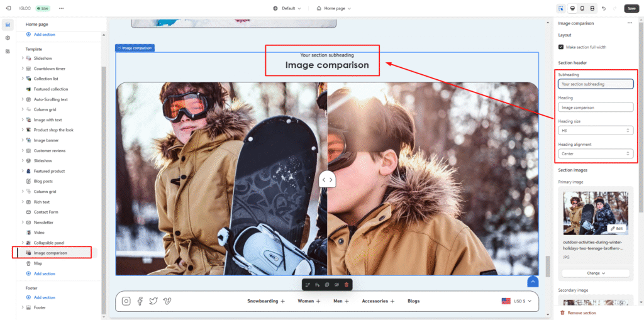Click Remove section link
Screen dimensions: 644x320
tap(581, 312)
